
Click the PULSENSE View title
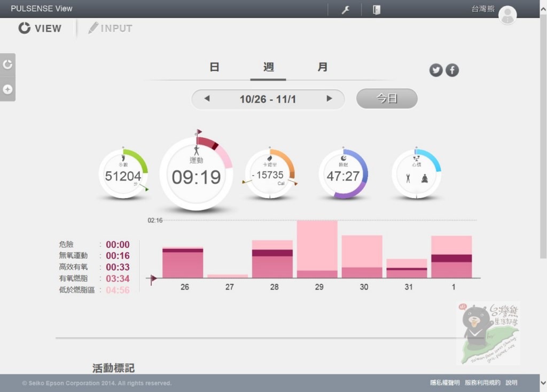tap(42, 9)
